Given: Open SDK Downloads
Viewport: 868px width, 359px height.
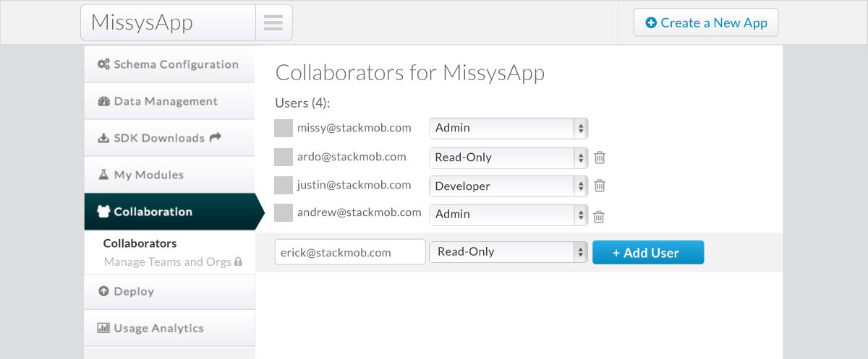Looking at the screenshot, I should [169, 138].
